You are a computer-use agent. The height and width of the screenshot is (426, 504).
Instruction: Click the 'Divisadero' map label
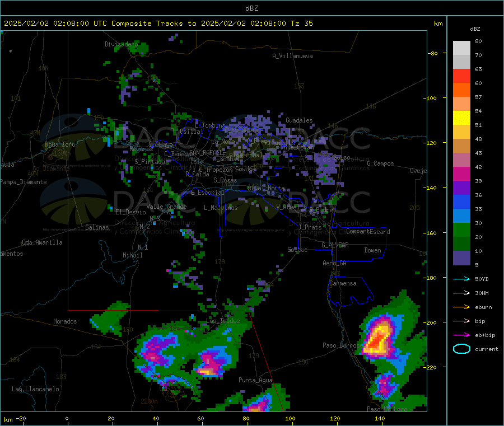pyautogui.click(x=121, y=44)
